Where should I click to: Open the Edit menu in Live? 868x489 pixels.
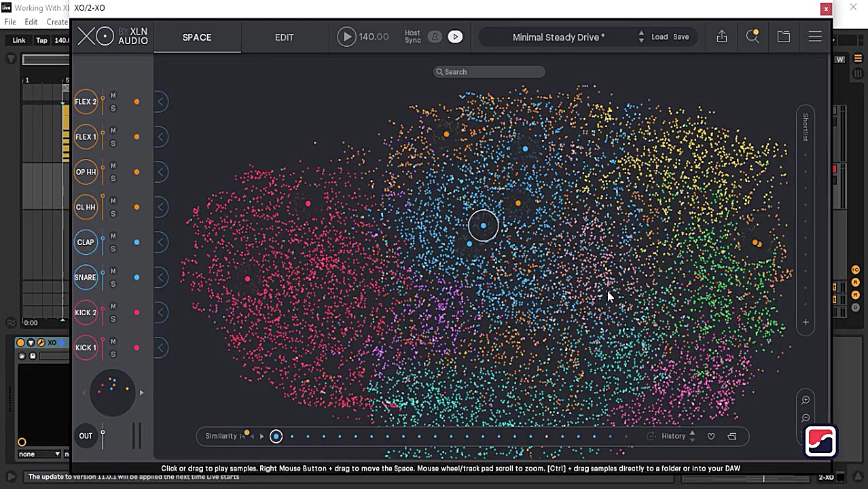tap(31, 22)
